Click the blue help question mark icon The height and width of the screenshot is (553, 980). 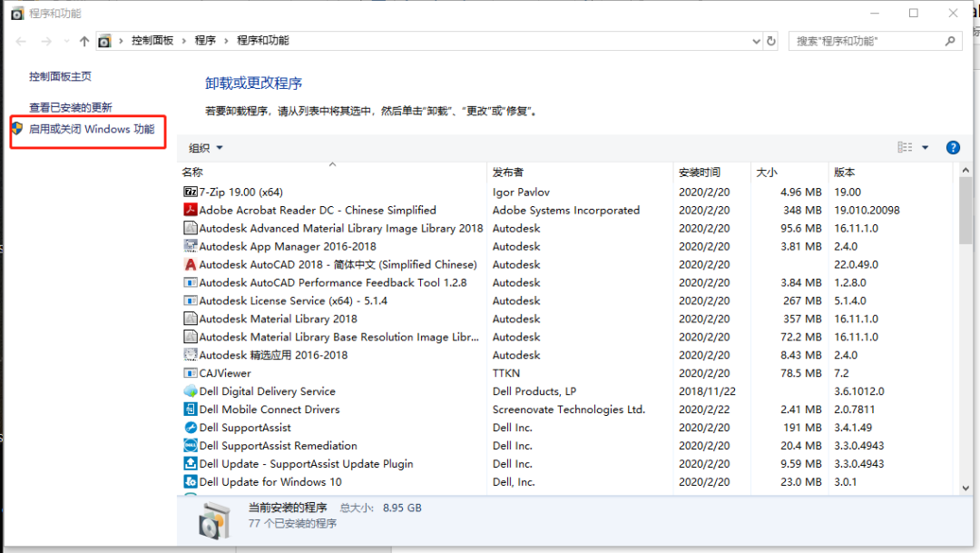[953, 148]
